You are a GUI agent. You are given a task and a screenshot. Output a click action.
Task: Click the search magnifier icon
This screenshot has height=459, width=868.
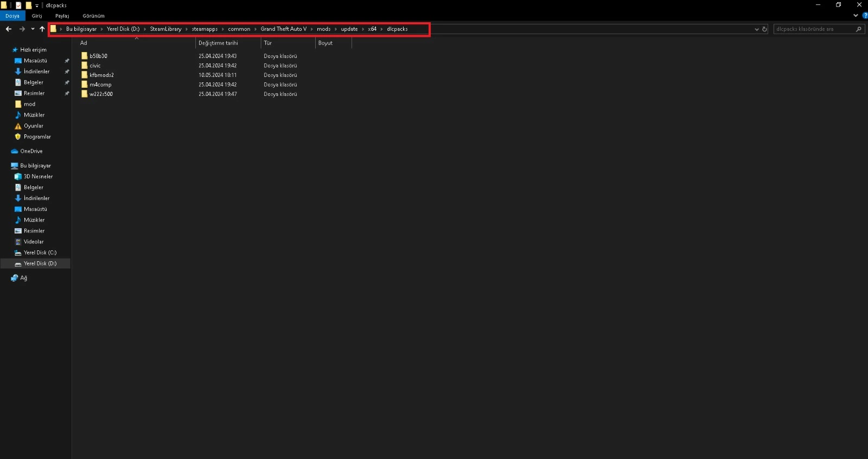(x=859, y=29)
